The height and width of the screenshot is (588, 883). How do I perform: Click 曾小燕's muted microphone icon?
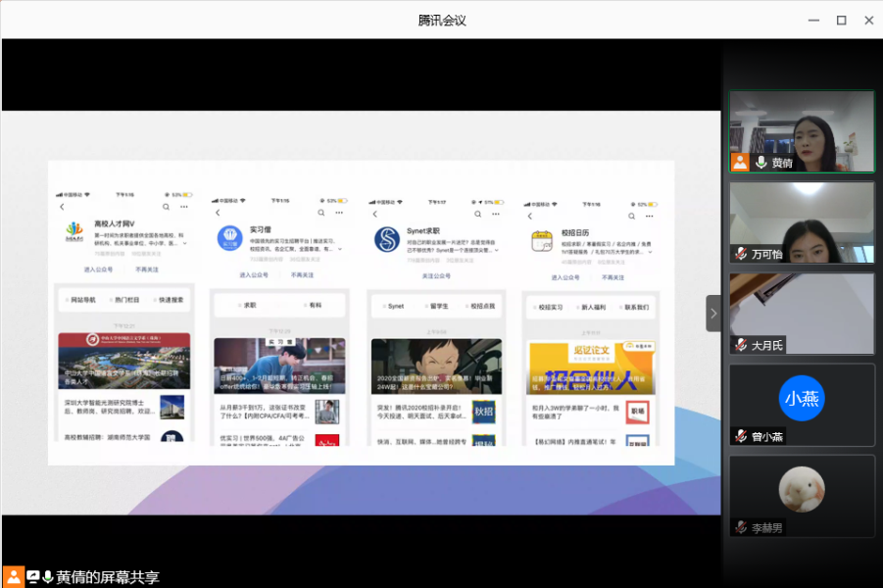(x=741, y=436)
